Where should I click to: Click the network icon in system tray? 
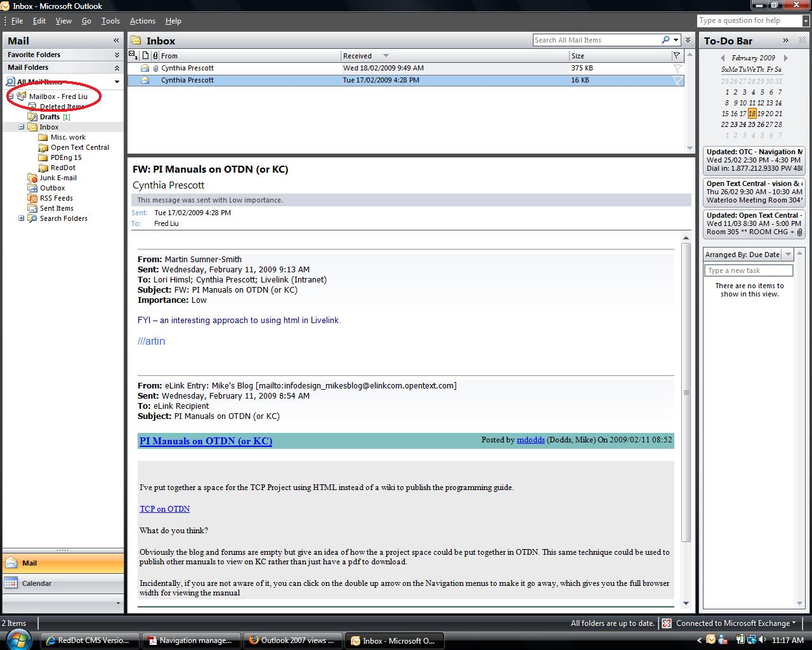click(752, 640)
